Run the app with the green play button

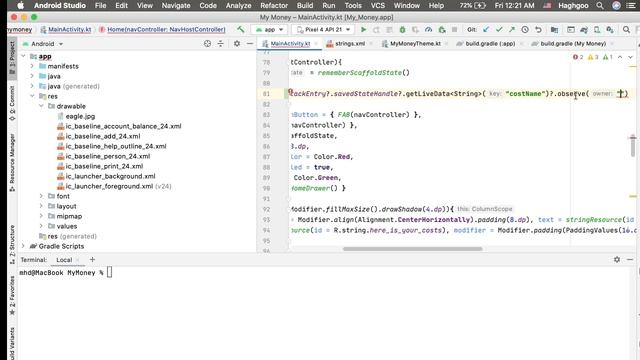point(363,30)
